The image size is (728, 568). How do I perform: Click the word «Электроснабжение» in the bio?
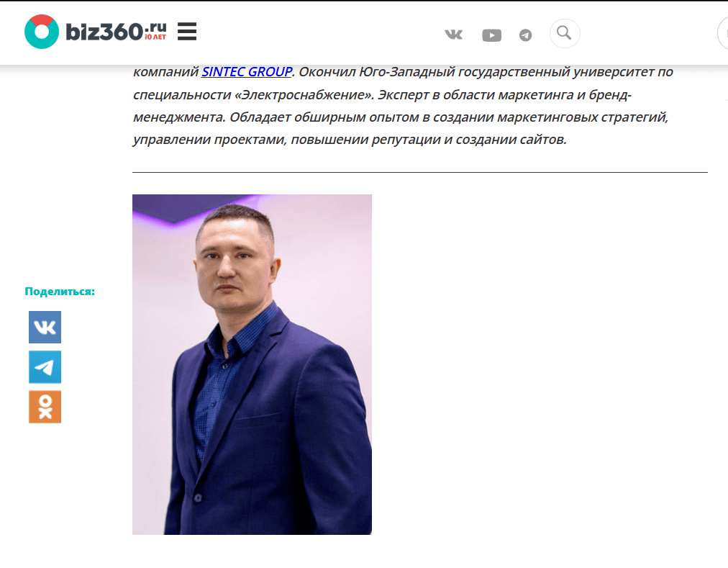pyautogui.click(x=304, y=95)
